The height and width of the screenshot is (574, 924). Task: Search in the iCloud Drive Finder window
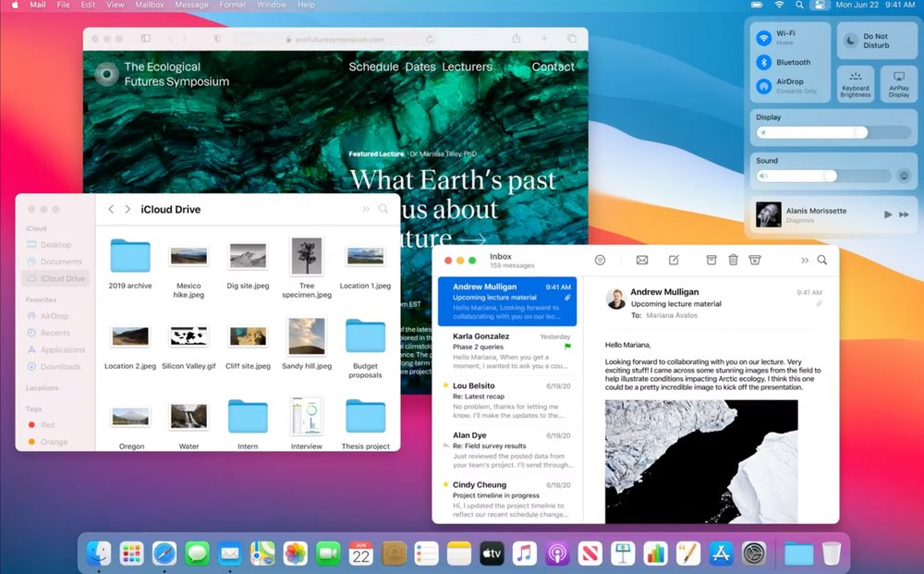click(x=383, y=209)
